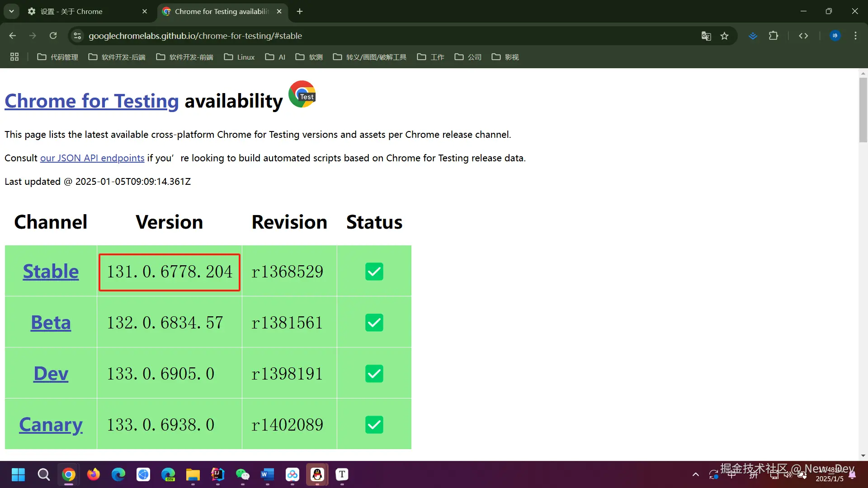
Task: Open the 软件开发-后端 bookmark folder
Action: click(x=117, y=57)
